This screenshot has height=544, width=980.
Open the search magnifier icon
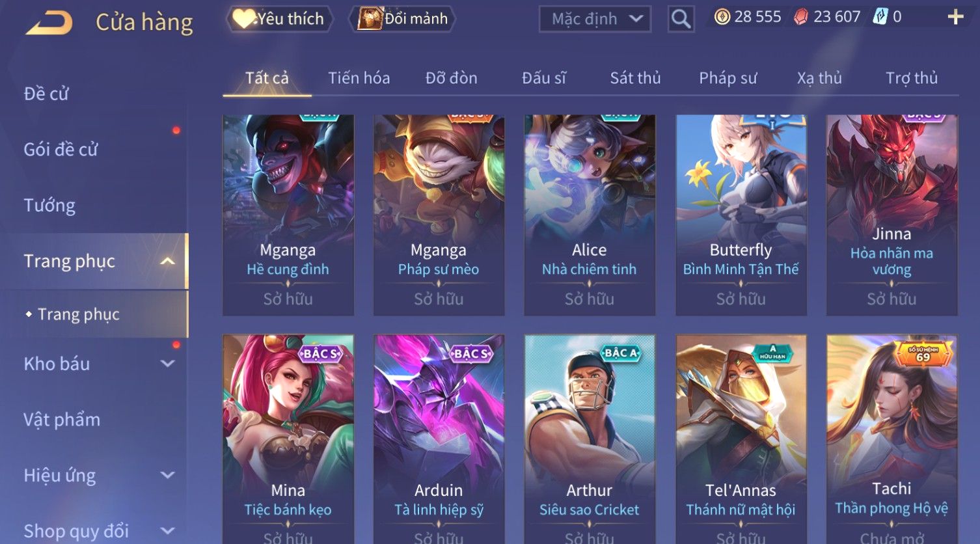coord(681,19)
